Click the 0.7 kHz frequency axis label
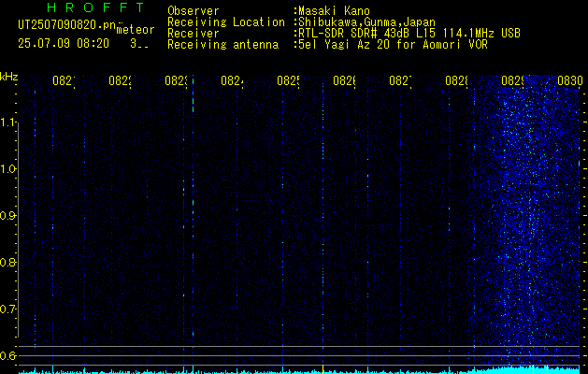The image size is (588, 374). [x=8, y=309]
